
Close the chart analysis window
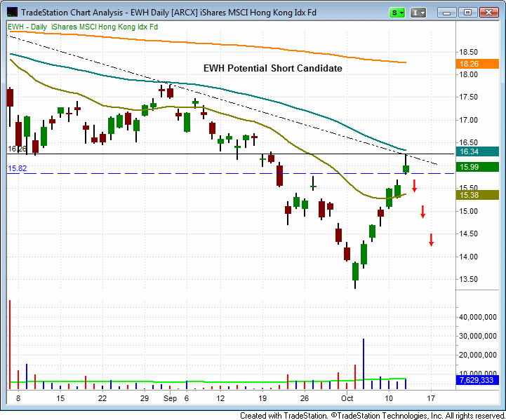point(488,13)
